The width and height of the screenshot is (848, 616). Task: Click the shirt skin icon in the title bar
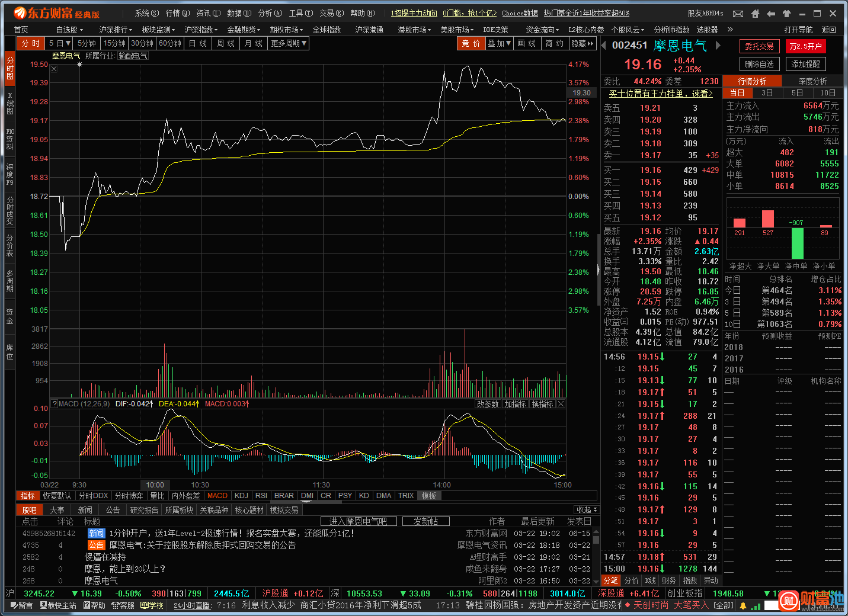pos(786,13)
